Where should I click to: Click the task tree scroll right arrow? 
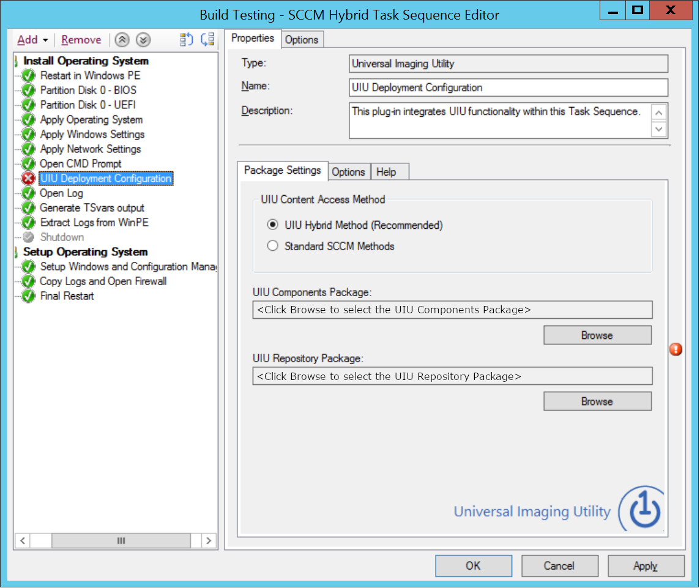pyautogui.click(x=209, y=541)
